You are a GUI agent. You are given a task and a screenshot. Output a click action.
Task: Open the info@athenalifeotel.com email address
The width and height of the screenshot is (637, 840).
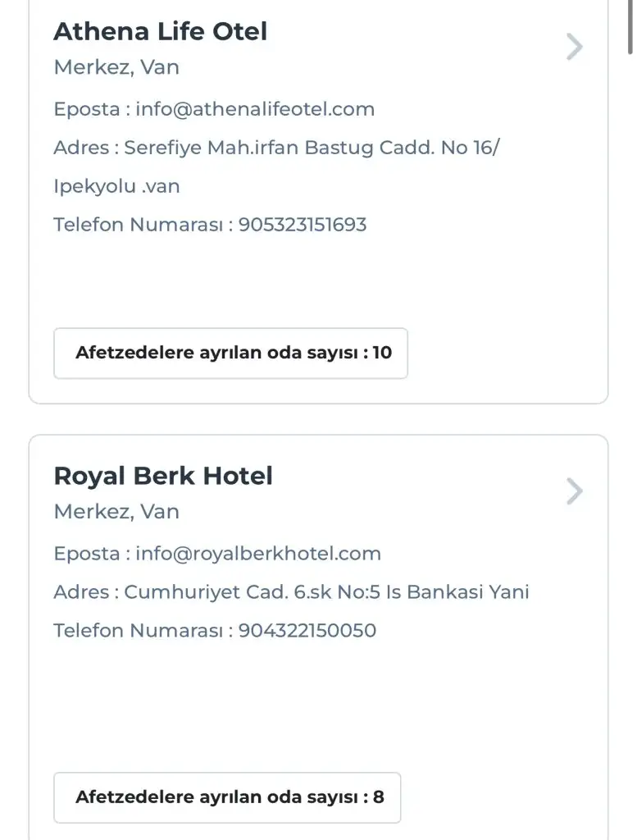click(x=255, y=109)
